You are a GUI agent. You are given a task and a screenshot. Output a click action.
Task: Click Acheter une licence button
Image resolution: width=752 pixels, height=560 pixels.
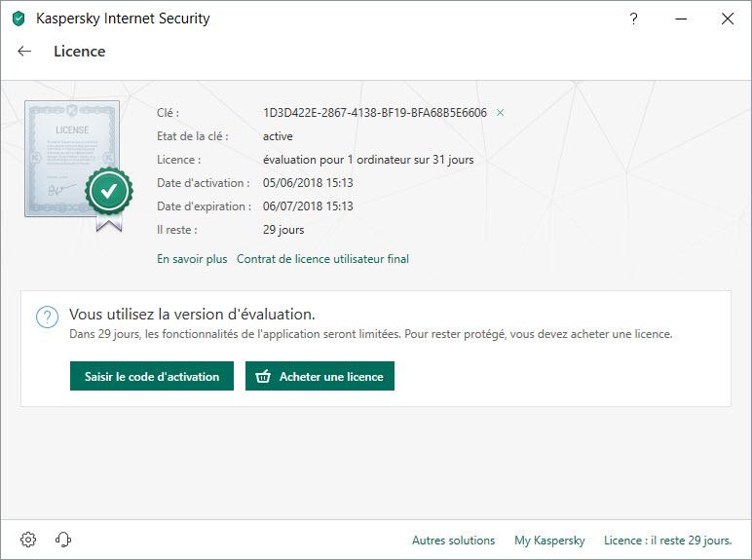pos(320,376)
